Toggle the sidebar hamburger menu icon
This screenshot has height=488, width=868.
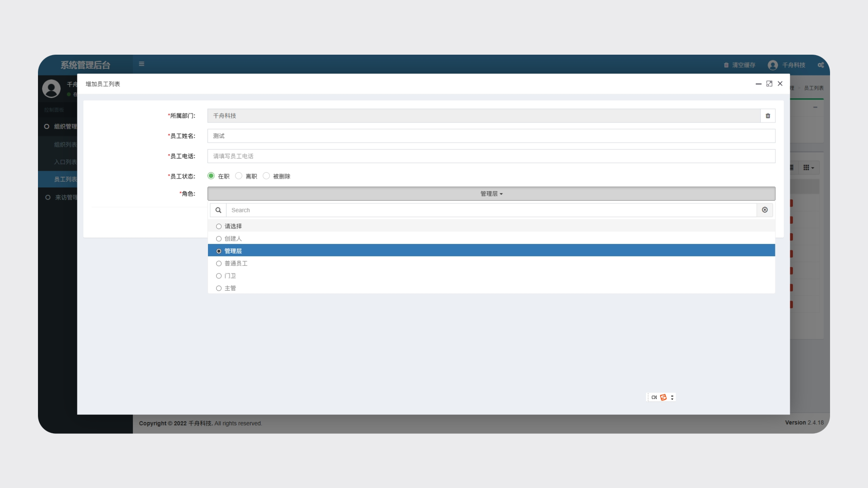point(142,64)
